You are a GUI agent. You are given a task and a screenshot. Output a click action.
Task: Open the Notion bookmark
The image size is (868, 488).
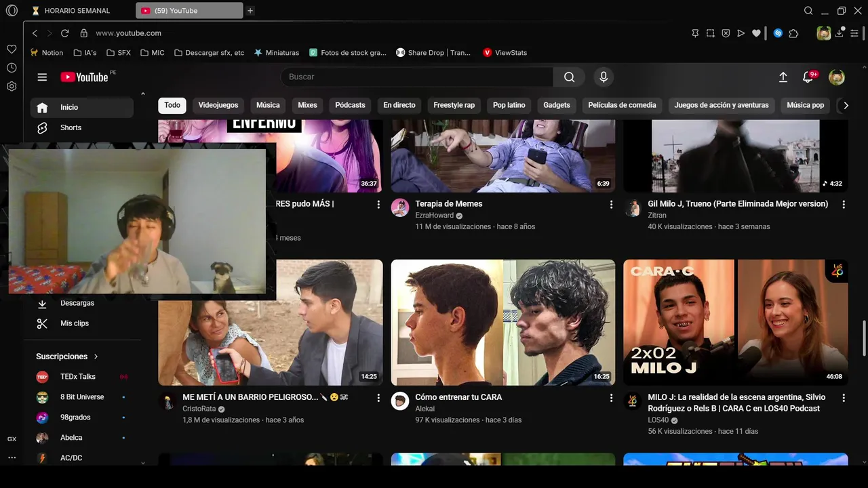tap(46, 52)
